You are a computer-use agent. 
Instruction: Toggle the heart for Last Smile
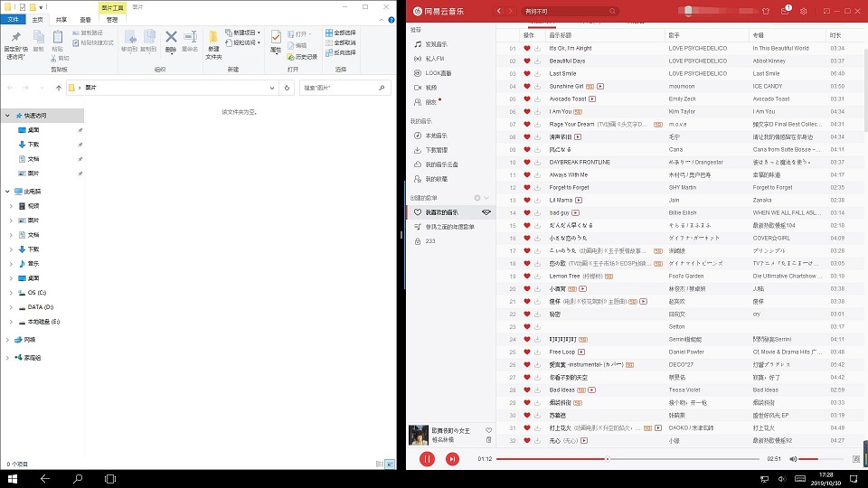pos(527,73)
